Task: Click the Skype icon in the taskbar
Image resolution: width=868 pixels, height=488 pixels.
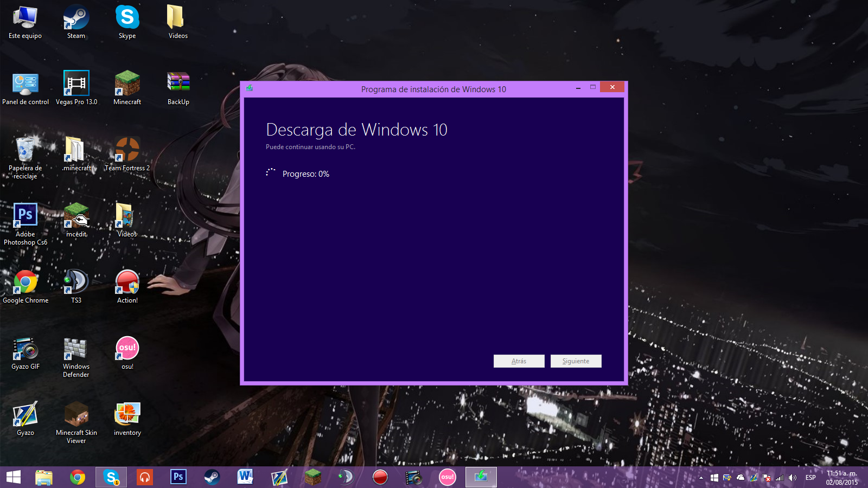Action: pyautogui.click(x=111, y=477)
